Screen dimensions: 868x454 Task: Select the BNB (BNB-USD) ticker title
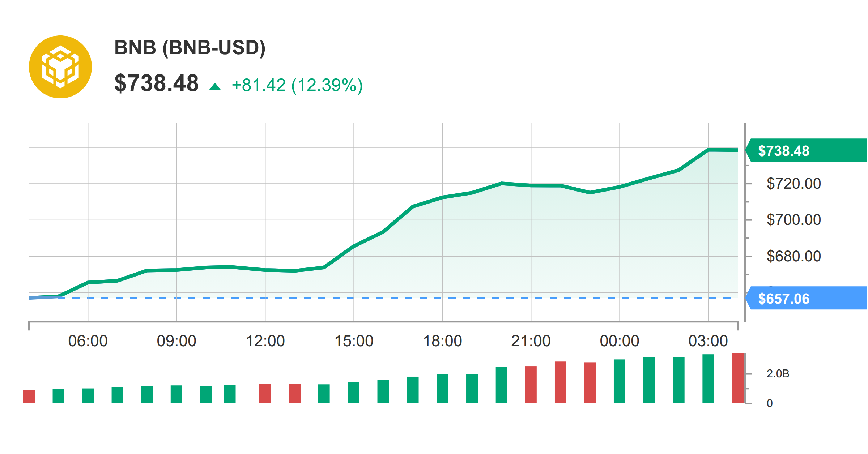(190, 47)
